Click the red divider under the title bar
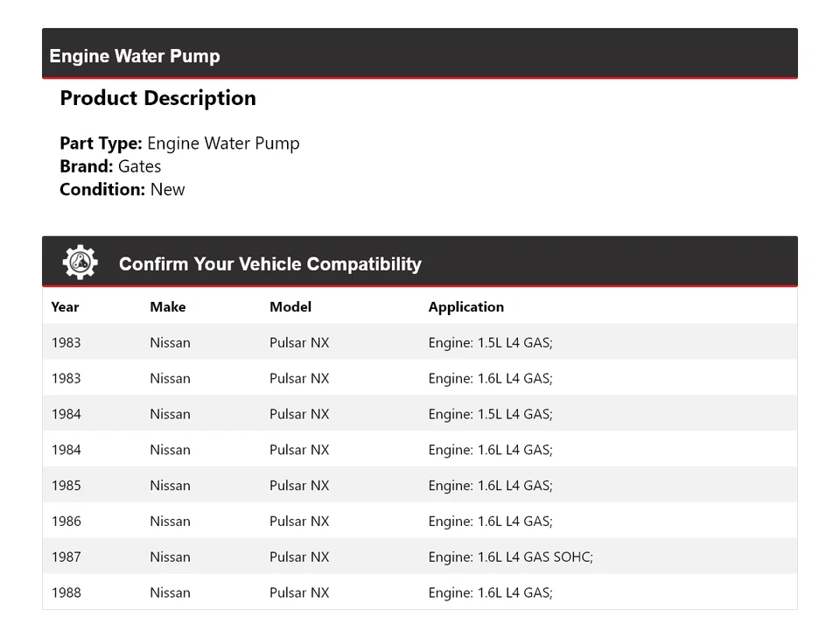 pyautogui.click(x=420, y=77)
